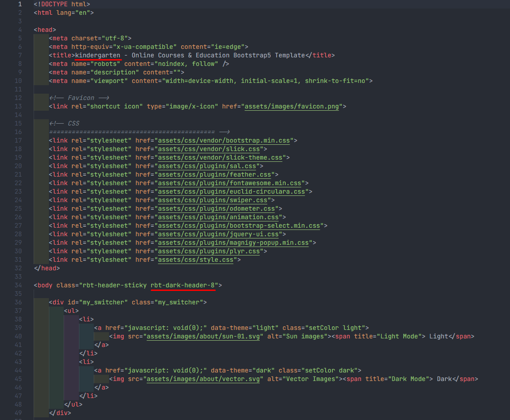Open the fontawesome.min.css stylesheet link
Image resolution: width=510 pixels, height=420 pixels.
coord(230,183)
